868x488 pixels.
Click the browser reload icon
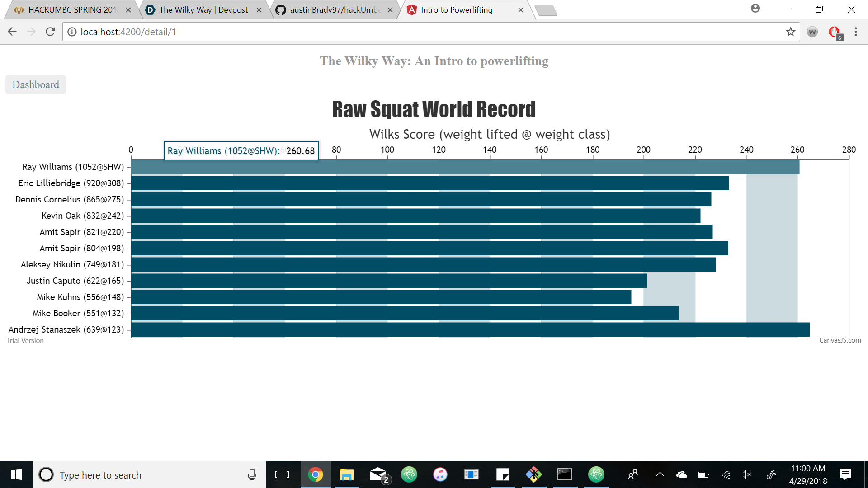pyautogui.click(x=50, y=32)
